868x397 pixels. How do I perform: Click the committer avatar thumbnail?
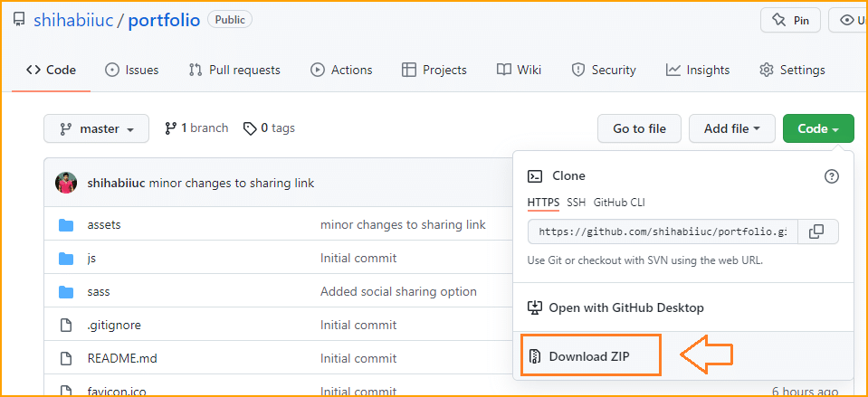pyautogui.click(x=66, y=183)
